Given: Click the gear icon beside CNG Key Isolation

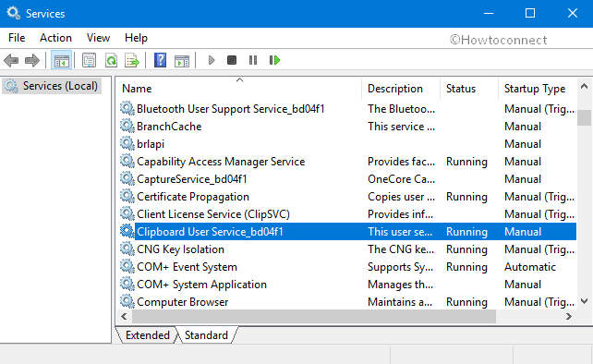Looking at the screenshot, I should click(x=127, y=249).
